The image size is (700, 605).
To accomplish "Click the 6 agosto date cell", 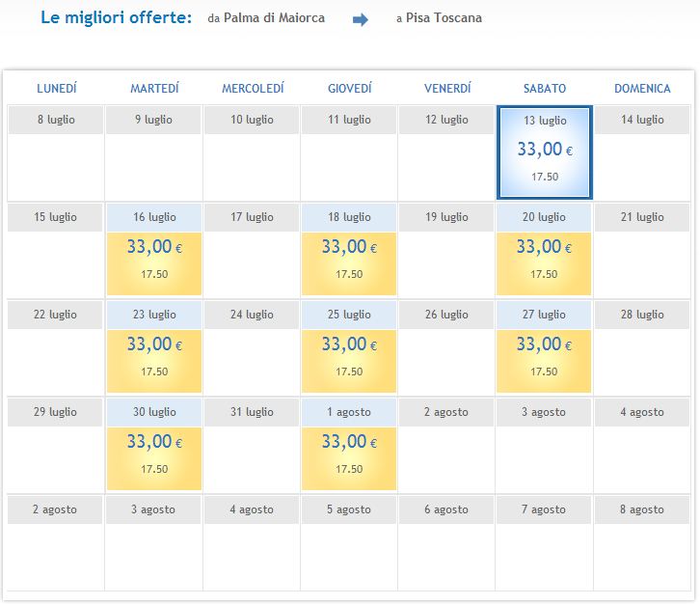I will click(x=446, y=509).
